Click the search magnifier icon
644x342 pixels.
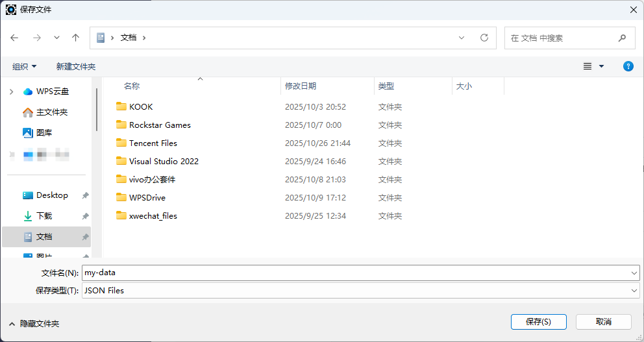click(x=622, y=38)
